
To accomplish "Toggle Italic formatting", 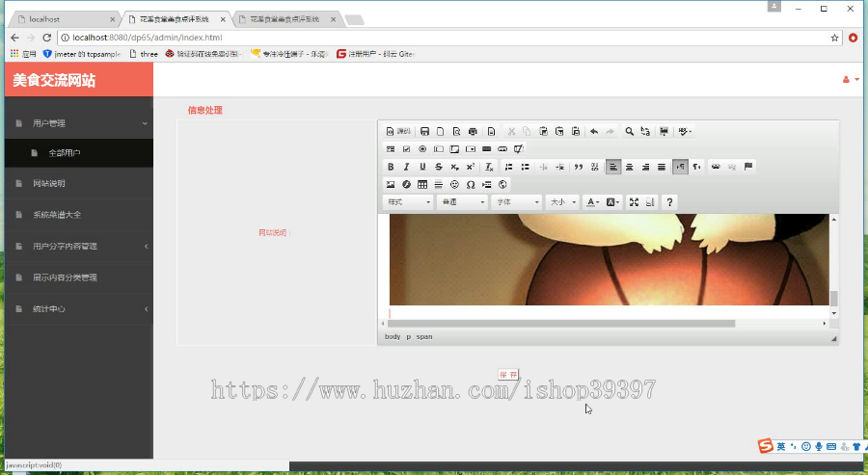I will click(x=406, y=167).
